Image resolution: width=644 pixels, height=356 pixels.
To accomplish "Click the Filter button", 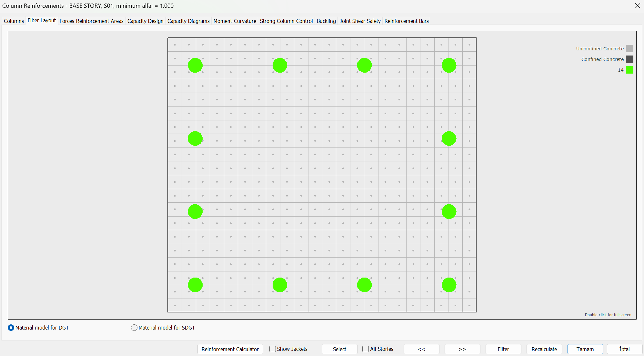I will point(503,349).
